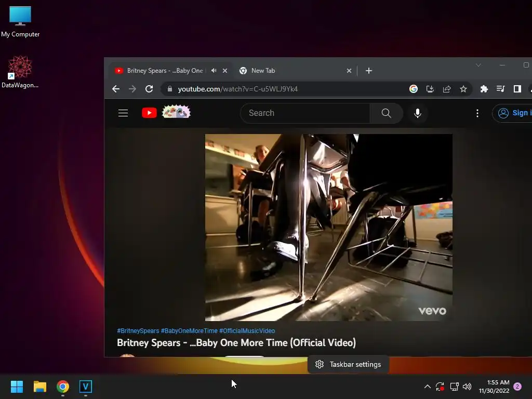Go back with the browser back arrow
The height and width of the screenshot is (399, 532).
tap(116, 89)
